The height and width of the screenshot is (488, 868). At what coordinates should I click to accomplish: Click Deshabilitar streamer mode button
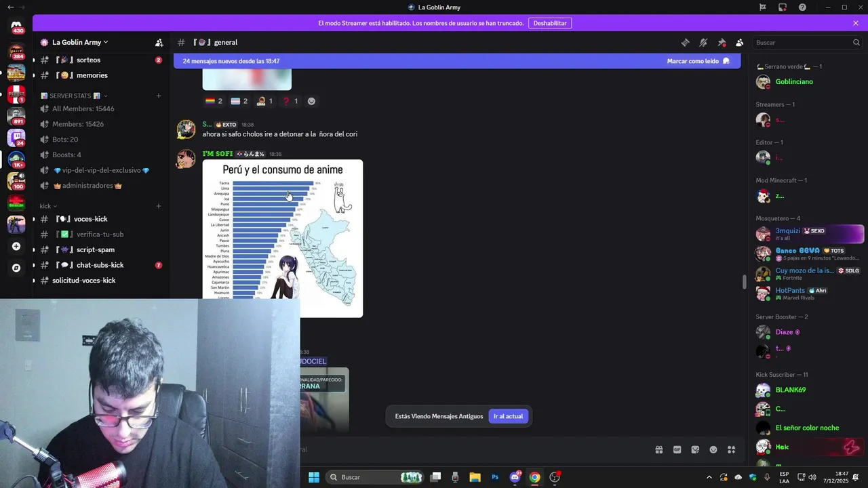point(550,23)
